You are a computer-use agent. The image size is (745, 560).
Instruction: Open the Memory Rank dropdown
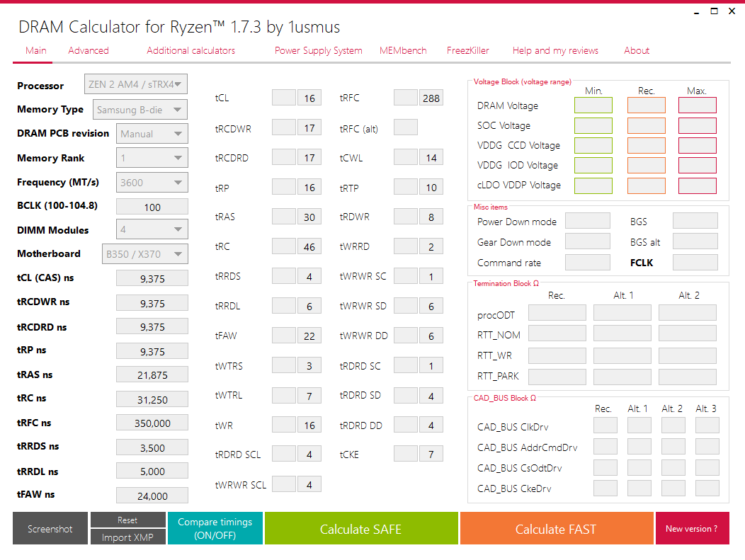click(x=152, y=158)
